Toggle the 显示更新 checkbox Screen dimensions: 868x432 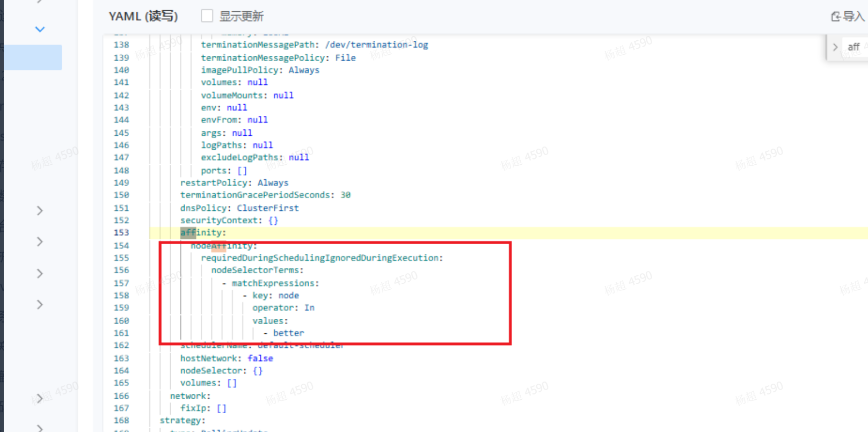(207, 16)
